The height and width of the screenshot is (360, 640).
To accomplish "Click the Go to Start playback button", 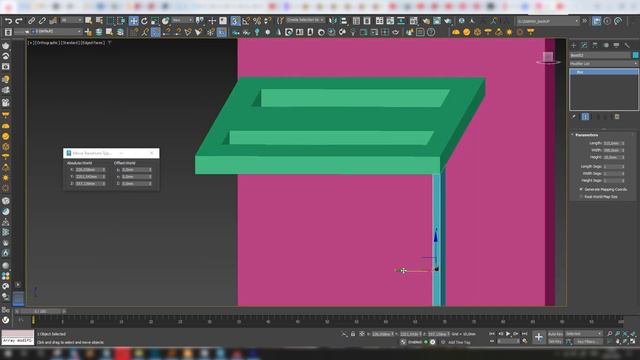I will [492, 334].
